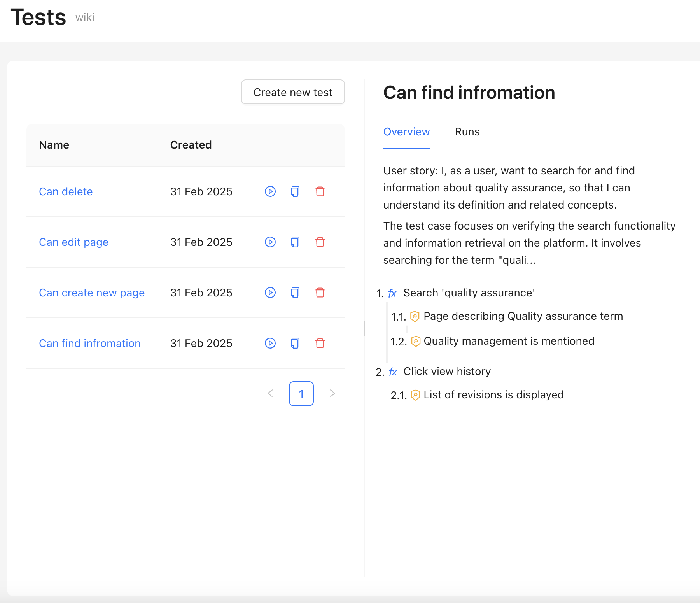Run the 'Can edit page' test

(x=270, y=242)
